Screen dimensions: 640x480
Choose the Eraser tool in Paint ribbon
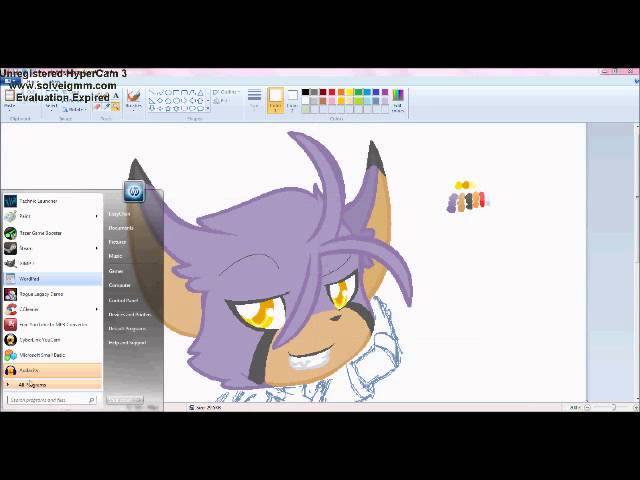point(98,107)
